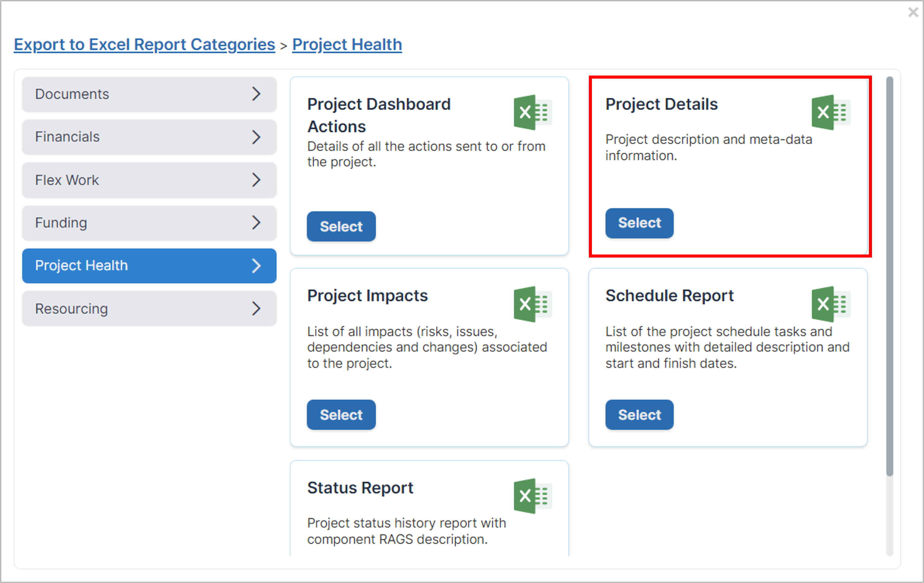Click the Project Health breadcrumb link
924x583 pixels.
coord(347,44)
